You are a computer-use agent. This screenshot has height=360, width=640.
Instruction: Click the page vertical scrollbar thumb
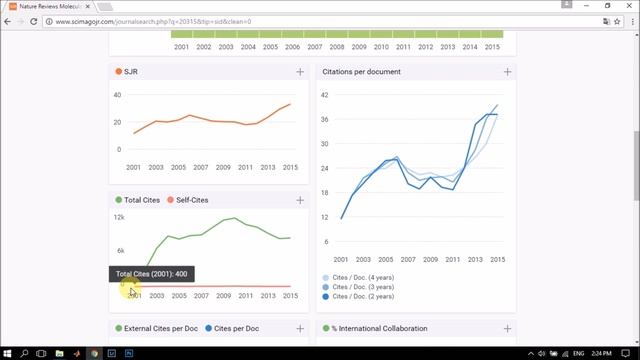636,165
